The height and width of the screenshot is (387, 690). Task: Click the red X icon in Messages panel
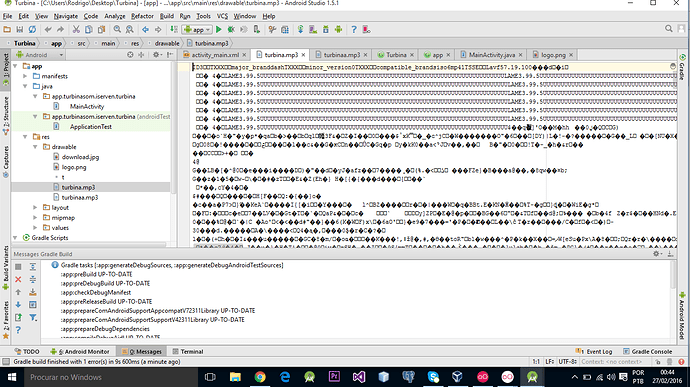18,279
